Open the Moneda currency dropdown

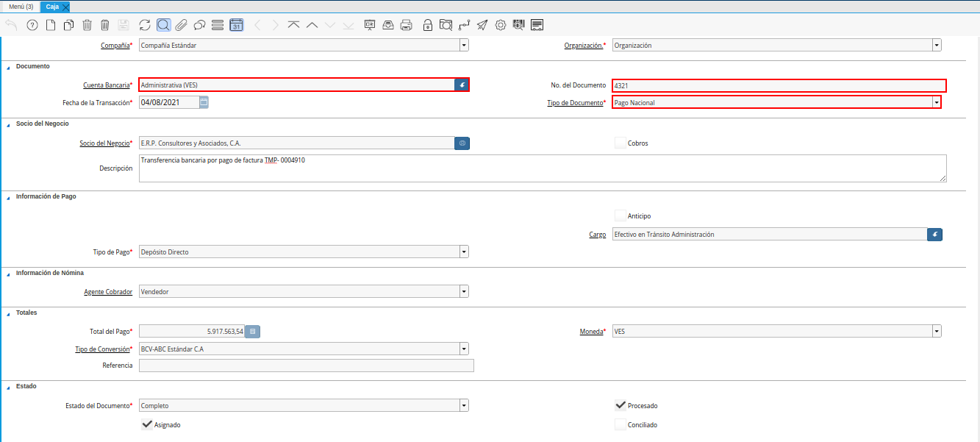pyautogui.click(x=936, y=332)
